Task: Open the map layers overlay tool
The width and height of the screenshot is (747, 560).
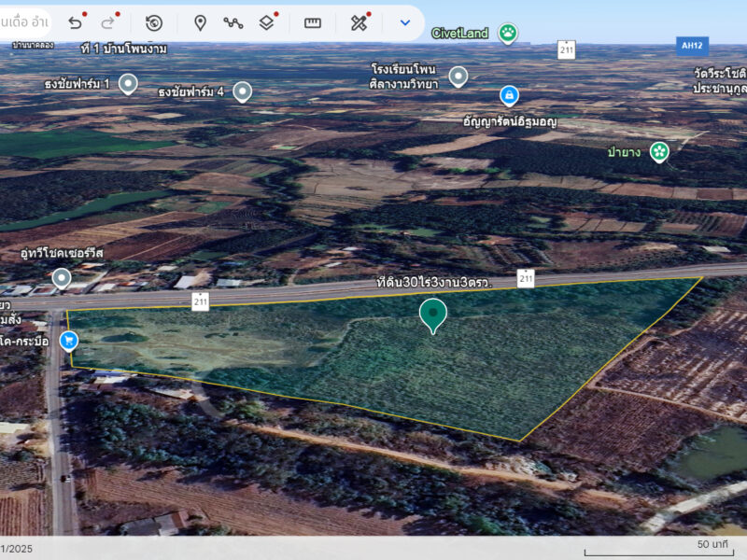Action: 267,23
